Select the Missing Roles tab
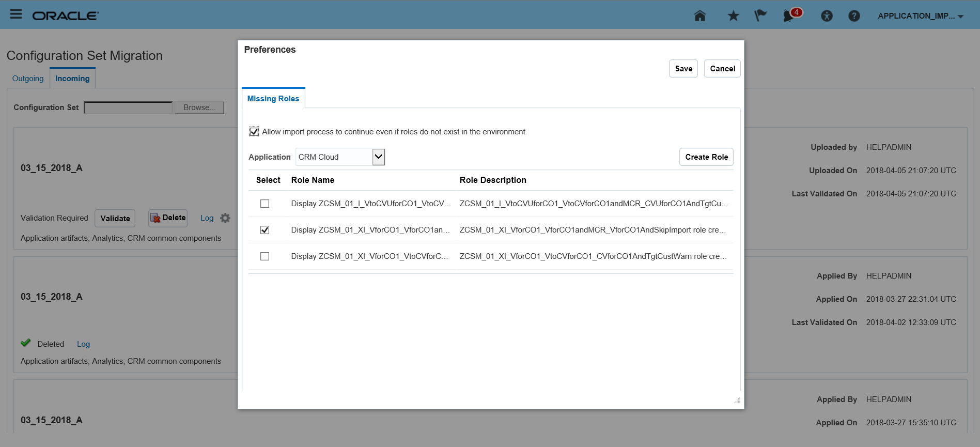 coord(273,99)
